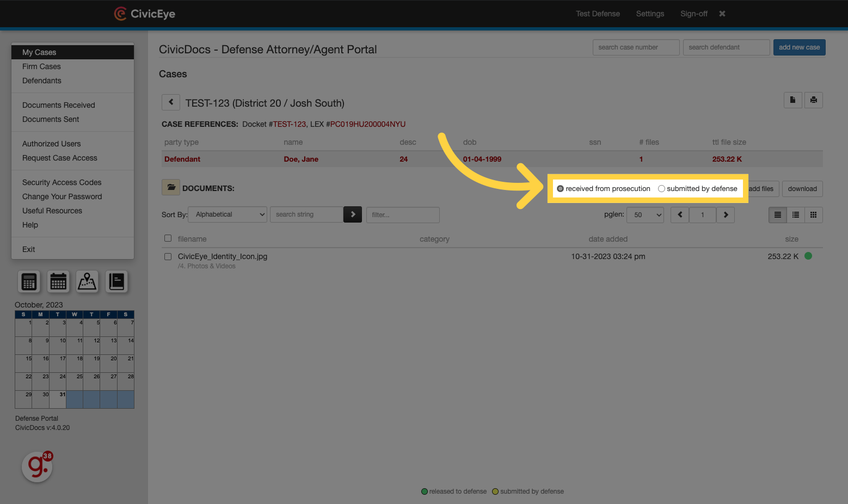
Task: Open docket link TEST-123
Action: click(x=290, y=124)
